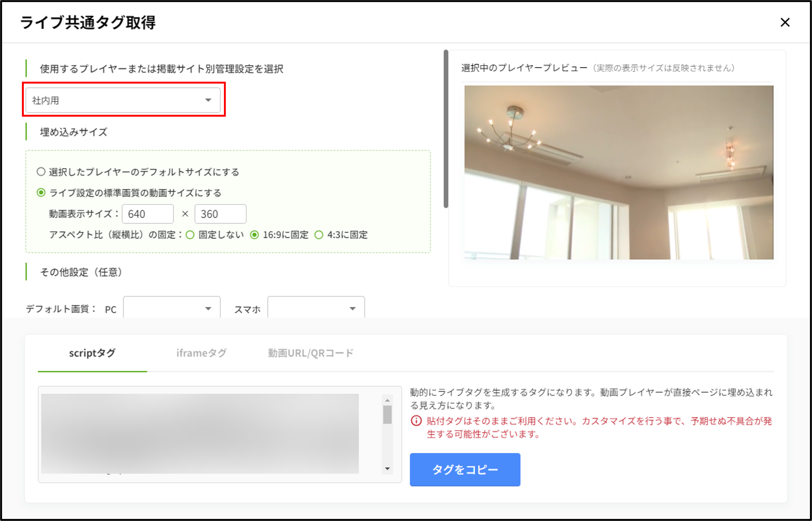This screenshot has height=521, width=812.
Task: Select 選択したプレイヤーのデフォルトサイズにする radio option
Action: coord(41,172)
